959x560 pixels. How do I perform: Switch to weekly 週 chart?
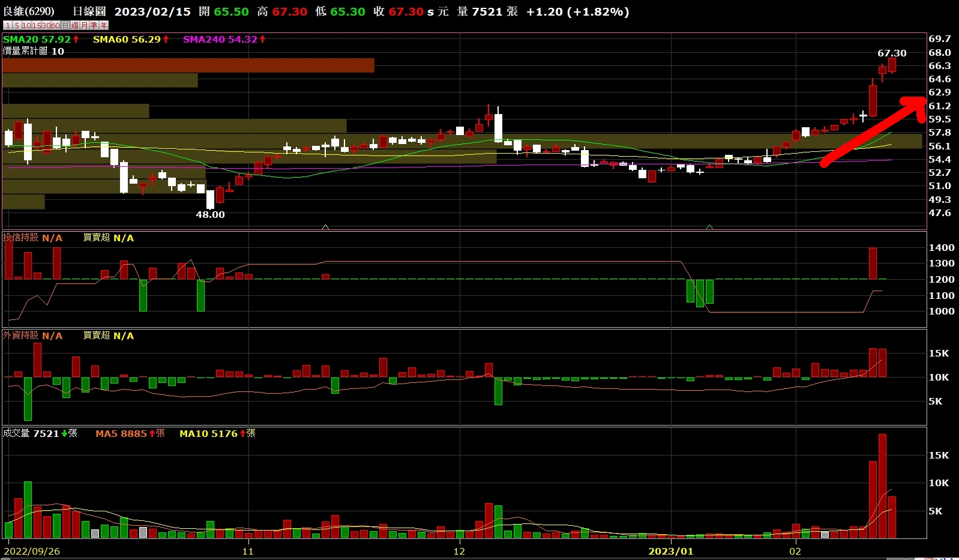[75, 25]
